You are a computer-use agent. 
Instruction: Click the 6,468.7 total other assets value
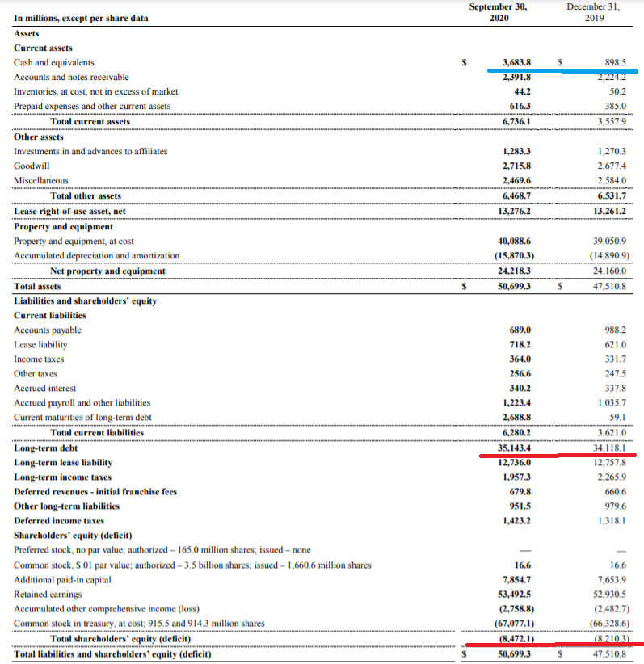pos(516,195)
